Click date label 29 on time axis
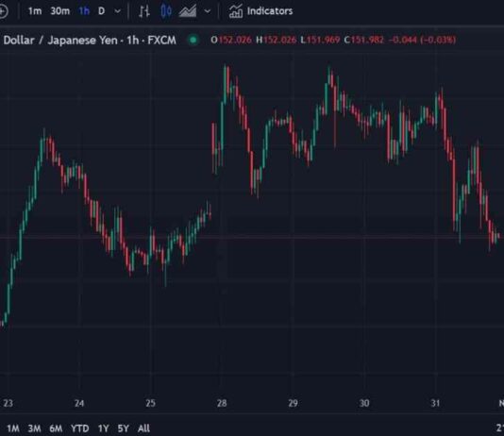The height and width of the screenshot is (436, 504). (x=293, y=403)
